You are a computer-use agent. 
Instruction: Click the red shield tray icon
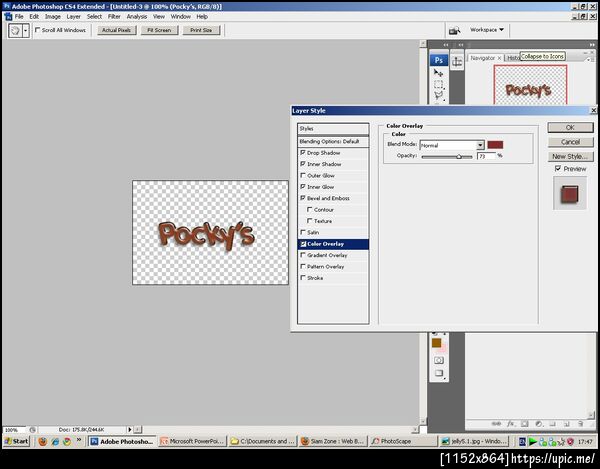pyautogui.click(x=571, y=441)
